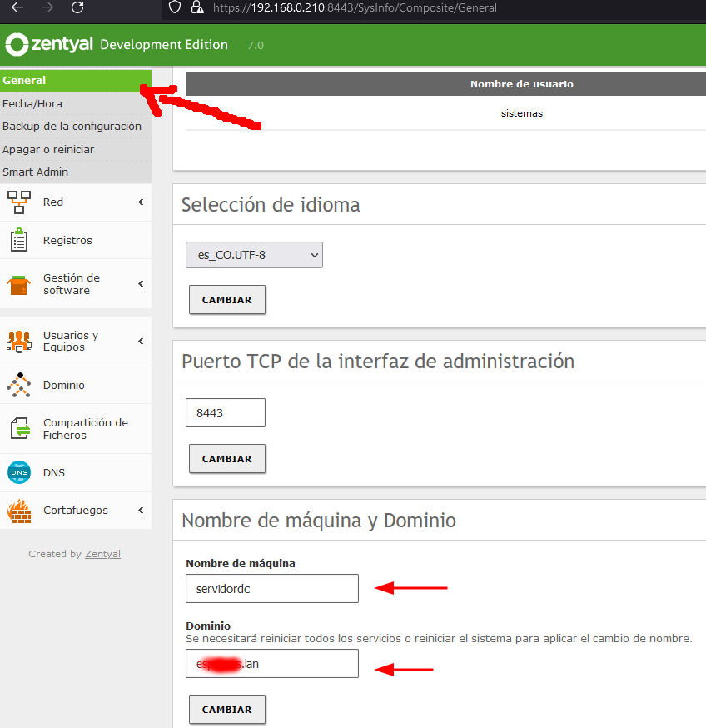Click the padlock security warning icon

click(x=198, y=7)
